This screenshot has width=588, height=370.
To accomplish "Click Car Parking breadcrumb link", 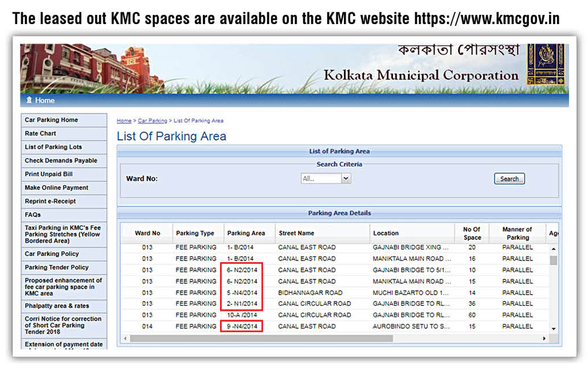I will click(x=152, y=121).
